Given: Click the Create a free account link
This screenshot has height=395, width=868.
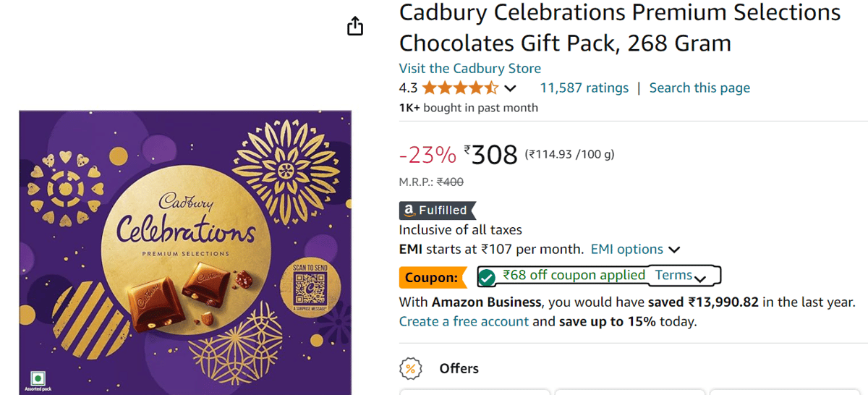Looking at the screenshot, I should pyautogui.click(x=464, y=322).
